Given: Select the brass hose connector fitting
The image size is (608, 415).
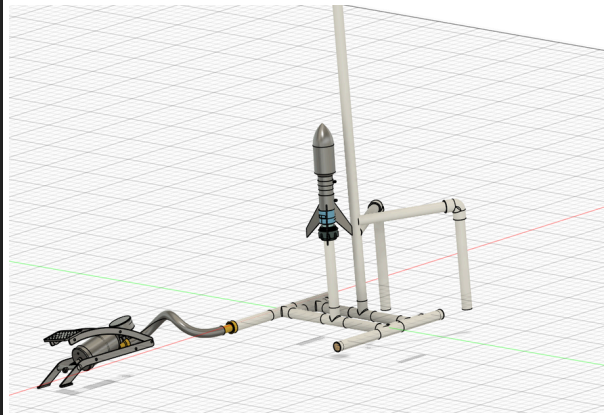Looking at the screenshot, I should [x=232, y=326].
